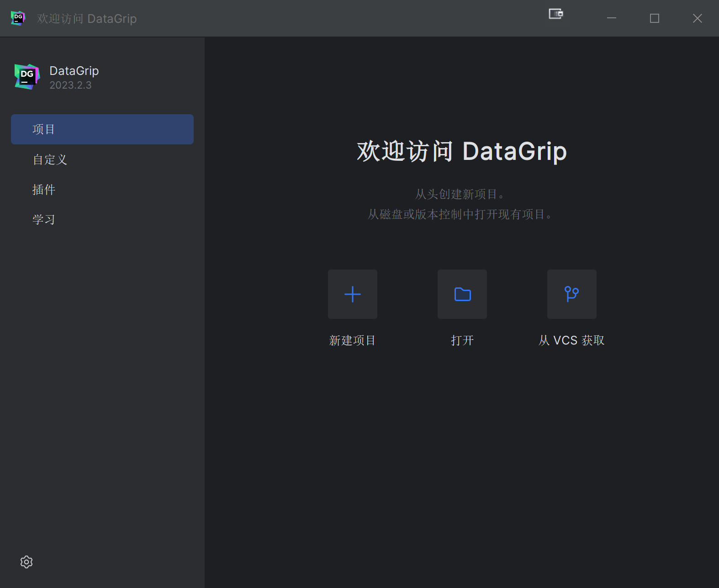Screen dimensions: 719x588
Task: Click the plus icon for 新建项目
Action: point(353,294)
